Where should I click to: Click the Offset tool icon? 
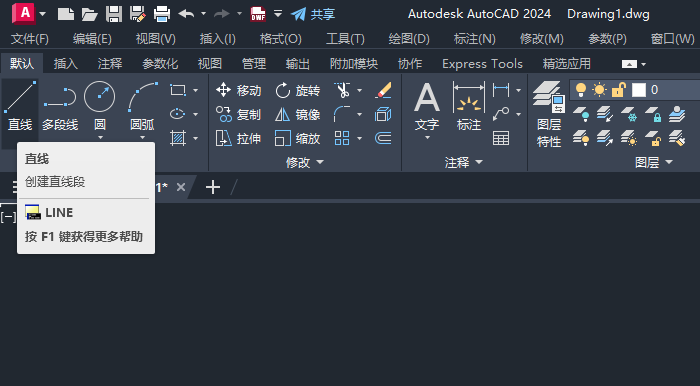[383, 138]
